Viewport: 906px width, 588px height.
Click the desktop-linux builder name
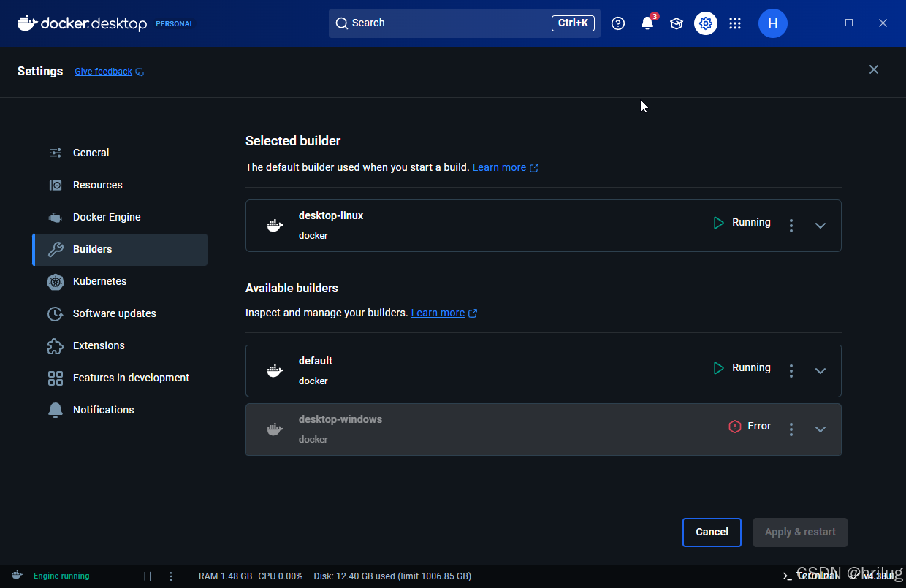(x=331, y=215)
